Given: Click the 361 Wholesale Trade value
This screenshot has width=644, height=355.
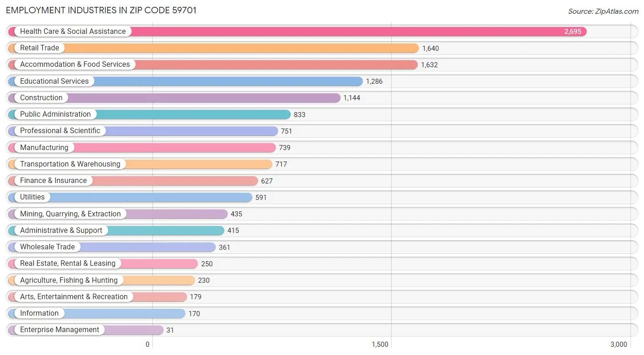Looking at the screenshot, I should pyautogui.click(x=224, y=247).
